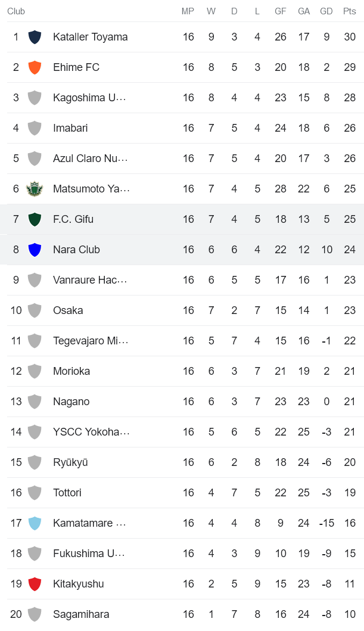Click Ryūkyū's points total

[350, 462]
